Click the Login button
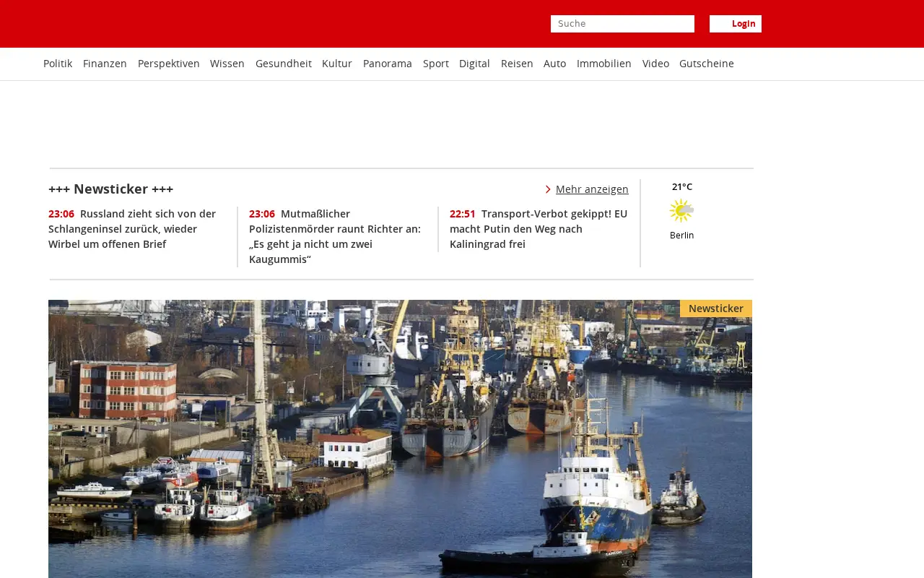924x578 pixels. point(736,24)
